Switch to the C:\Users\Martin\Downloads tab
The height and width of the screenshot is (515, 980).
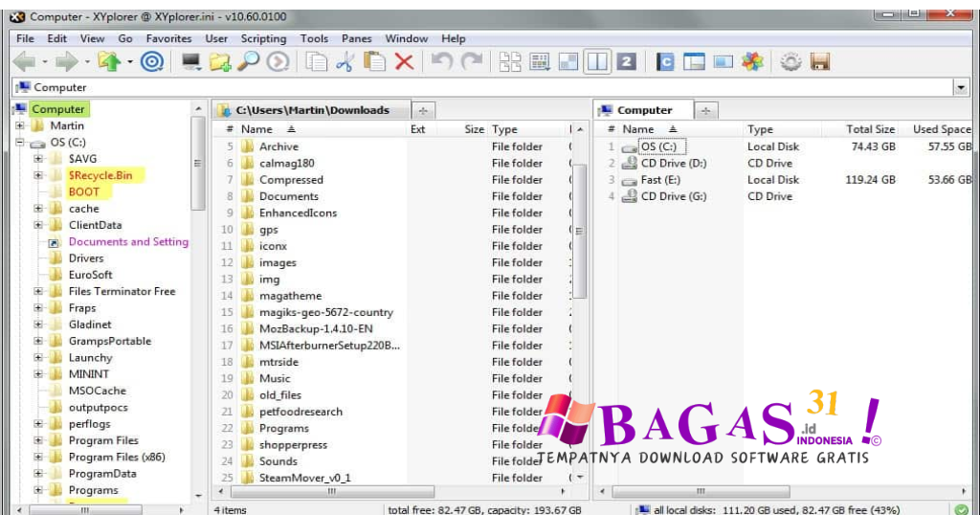311,110
